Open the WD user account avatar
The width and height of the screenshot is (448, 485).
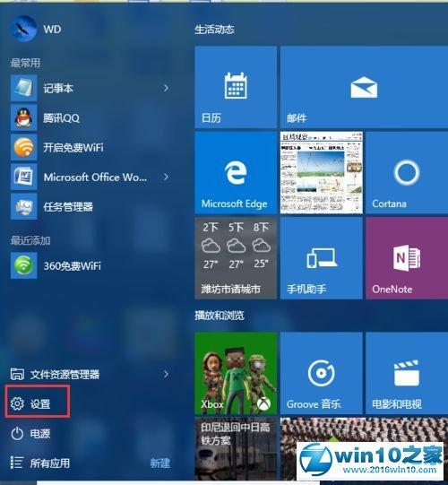pyautogui.click(x=23, y=29)
